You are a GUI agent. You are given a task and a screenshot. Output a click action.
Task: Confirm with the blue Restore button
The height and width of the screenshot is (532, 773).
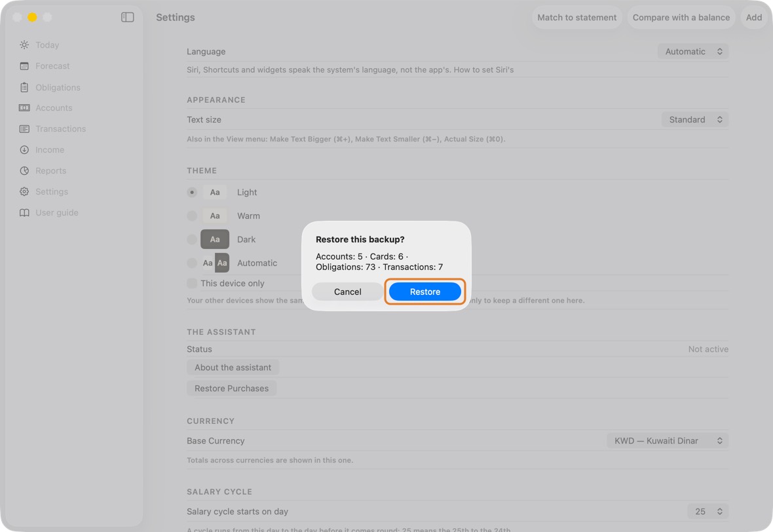[425, 292]
